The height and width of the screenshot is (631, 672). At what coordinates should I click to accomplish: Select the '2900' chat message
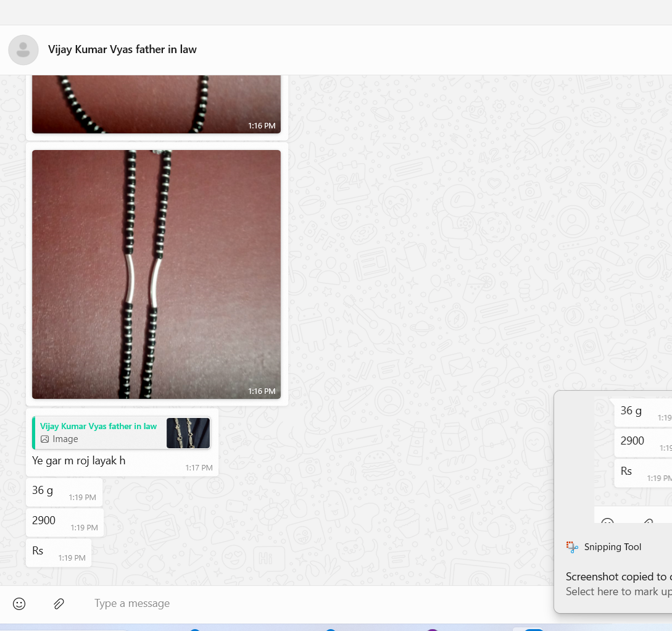point(65,522)
